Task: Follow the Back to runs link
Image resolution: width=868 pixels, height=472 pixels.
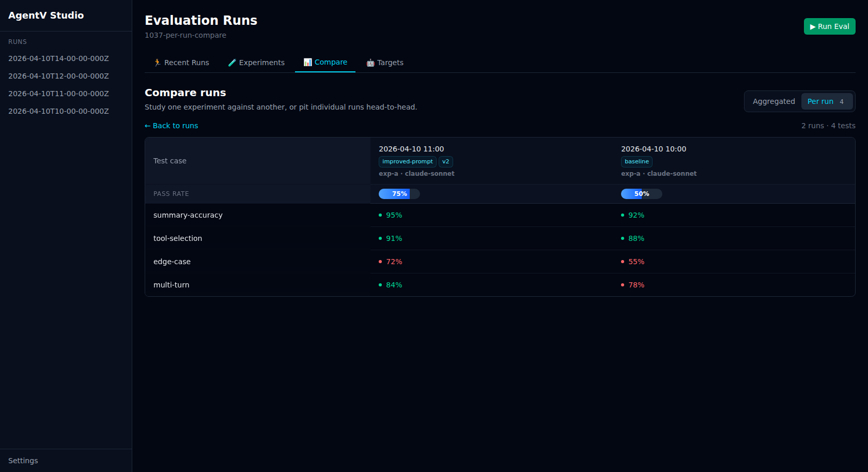Action: [x=175, y=126]
